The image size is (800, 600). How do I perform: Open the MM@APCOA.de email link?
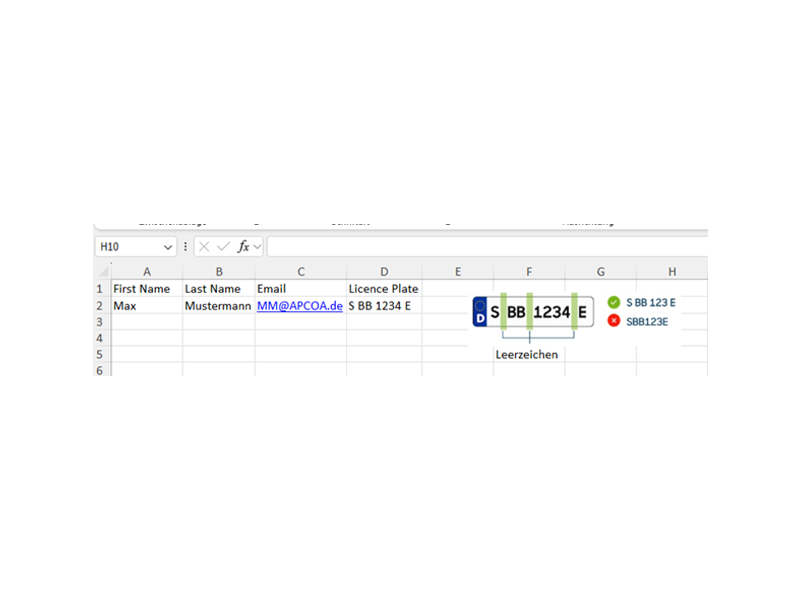point(299,306)
